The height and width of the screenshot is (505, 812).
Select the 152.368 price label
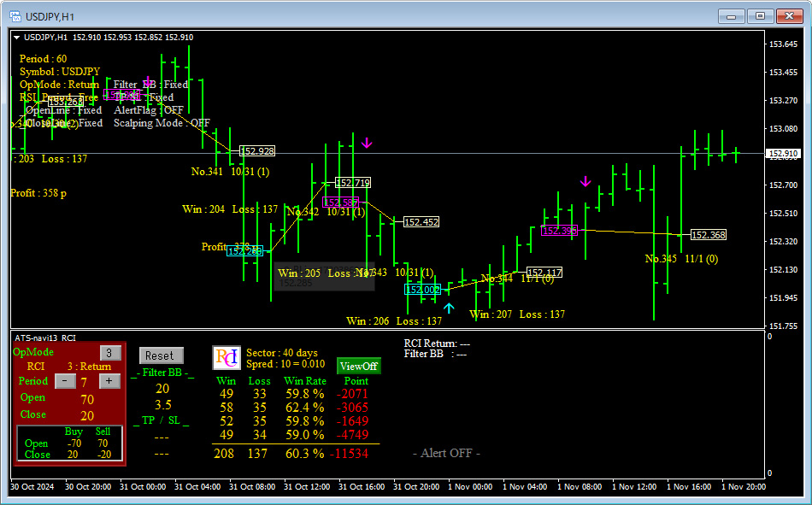709,235
